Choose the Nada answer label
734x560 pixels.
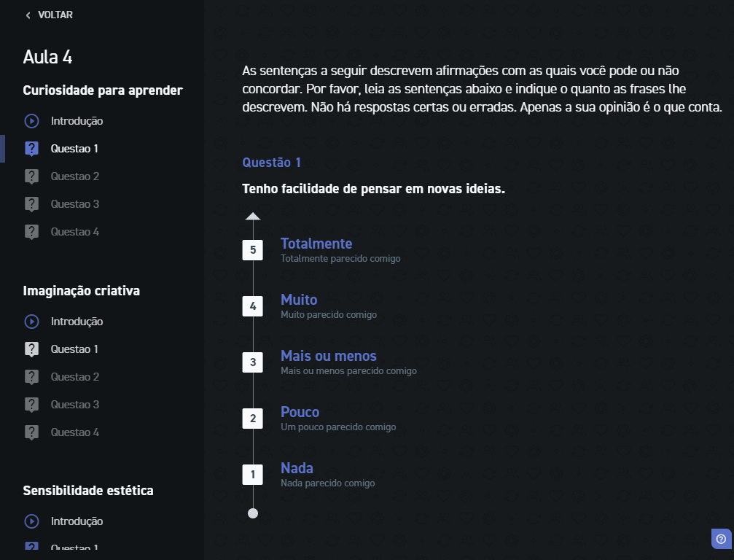point(297,468)
